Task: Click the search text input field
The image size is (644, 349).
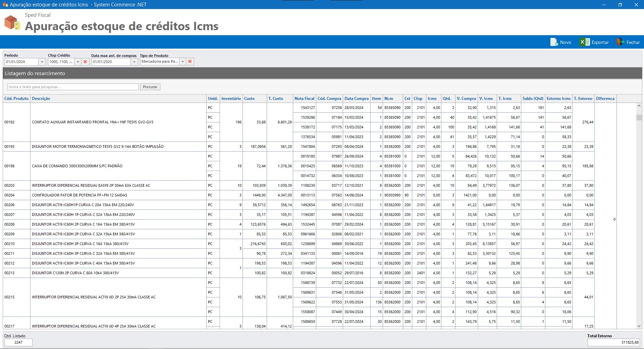Action: [73, 87]
